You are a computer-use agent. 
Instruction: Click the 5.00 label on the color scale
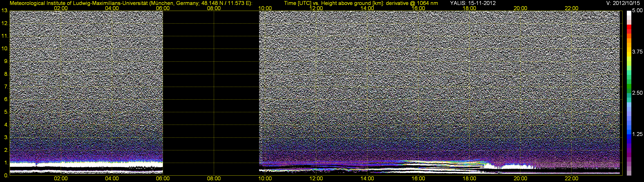(x=637, y=10)
